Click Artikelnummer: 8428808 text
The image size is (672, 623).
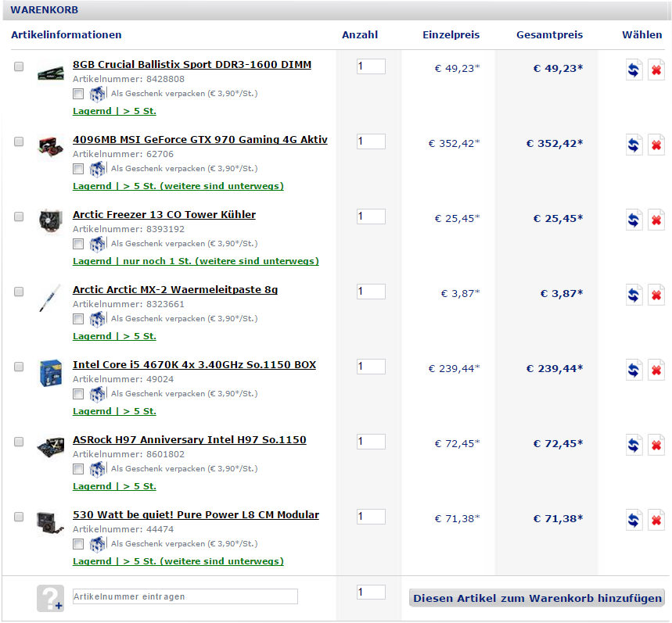(x=128, y=79)
